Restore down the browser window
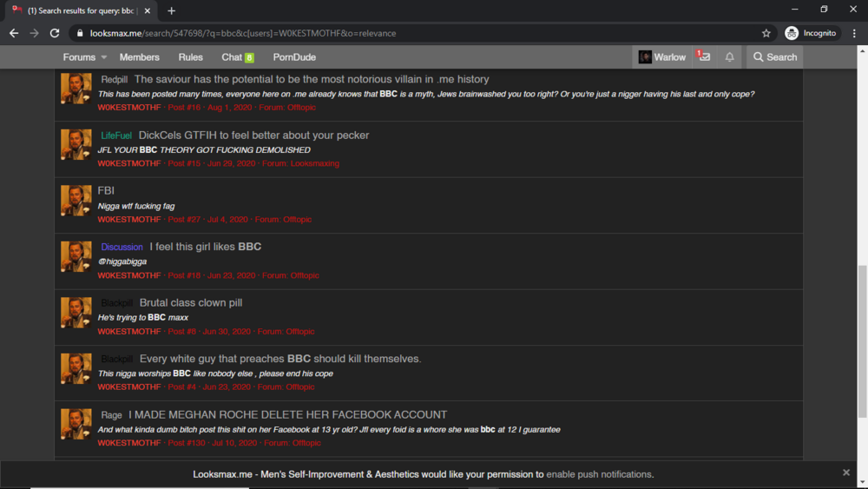This screenshot has height=489, width=868. coord(824,10)
